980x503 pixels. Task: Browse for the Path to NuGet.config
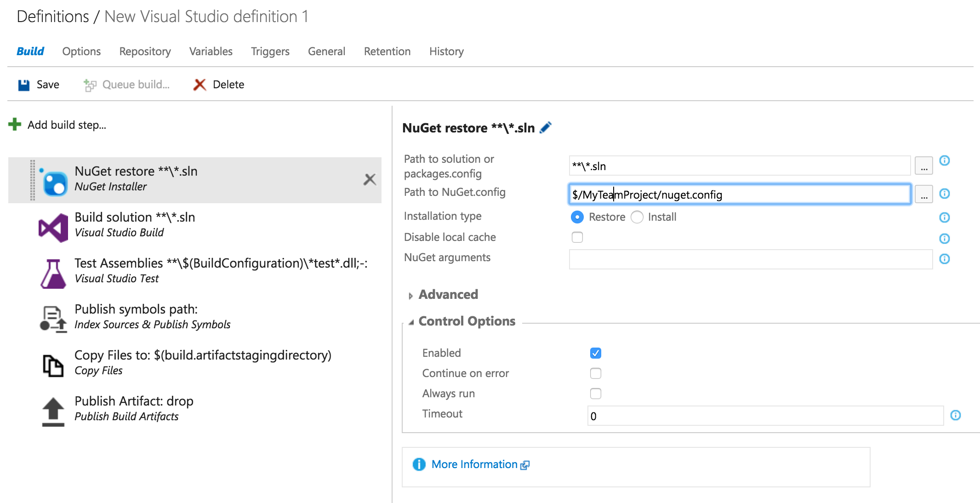[923, 195]
